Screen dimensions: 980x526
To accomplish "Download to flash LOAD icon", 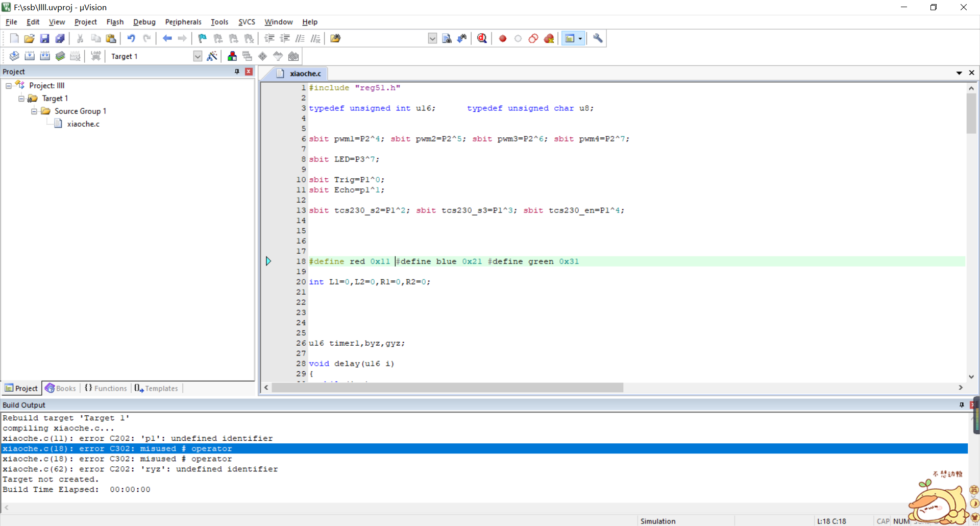I will click(95, 56).
